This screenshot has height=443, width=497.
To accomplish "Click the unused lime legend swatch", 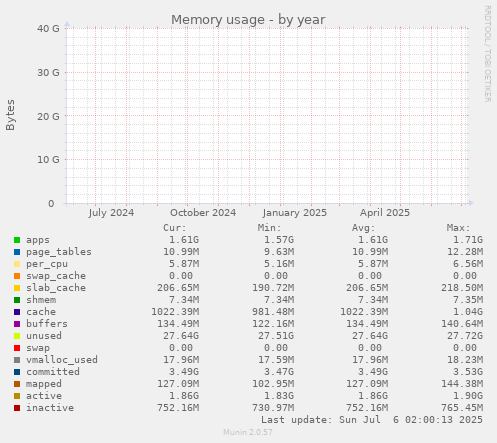I will click(17, 336).
